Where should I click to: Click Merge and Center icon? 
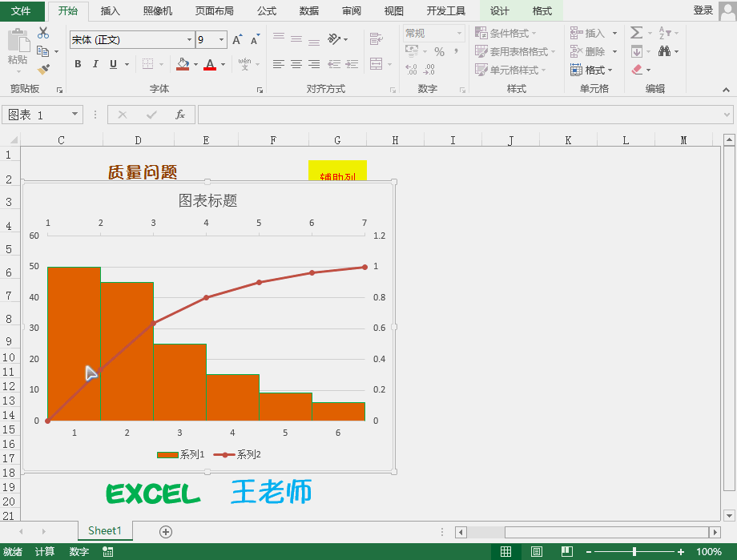pyautogui.click(x=376, y=64)
